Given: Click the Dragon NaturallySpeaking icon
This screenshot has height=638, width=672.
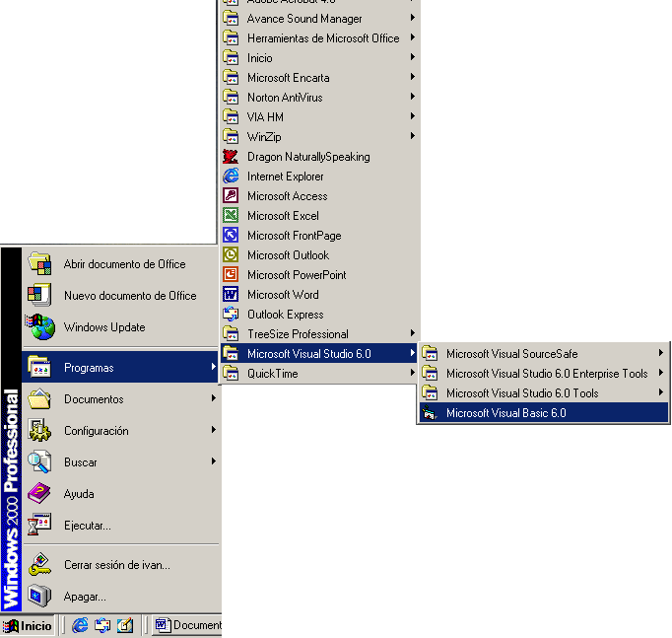Looking at the screenshot, I should click(231, 157).
